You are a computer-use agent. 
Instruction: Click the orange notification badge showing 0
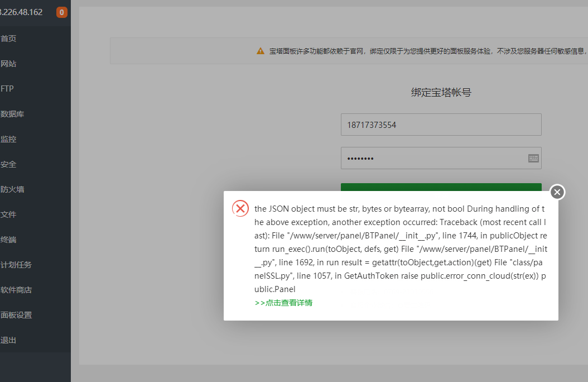62,12
